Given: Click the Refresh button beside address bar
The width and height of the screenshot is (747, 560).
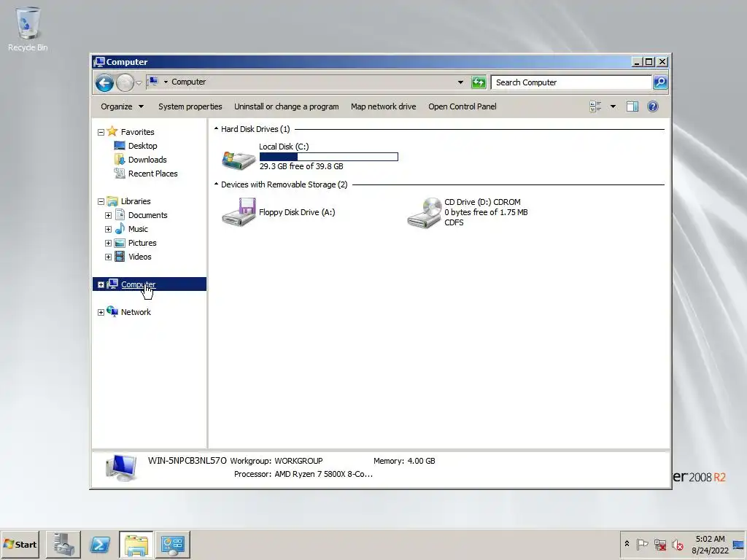Looking at the screenshot, I should tap(479, 82).
